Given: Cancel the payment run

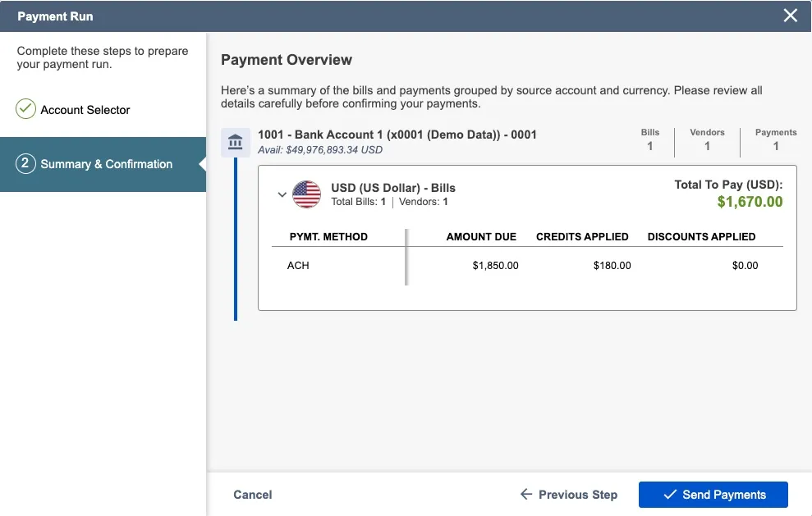Looking at the screenshot, I should [x=253, y=495].
